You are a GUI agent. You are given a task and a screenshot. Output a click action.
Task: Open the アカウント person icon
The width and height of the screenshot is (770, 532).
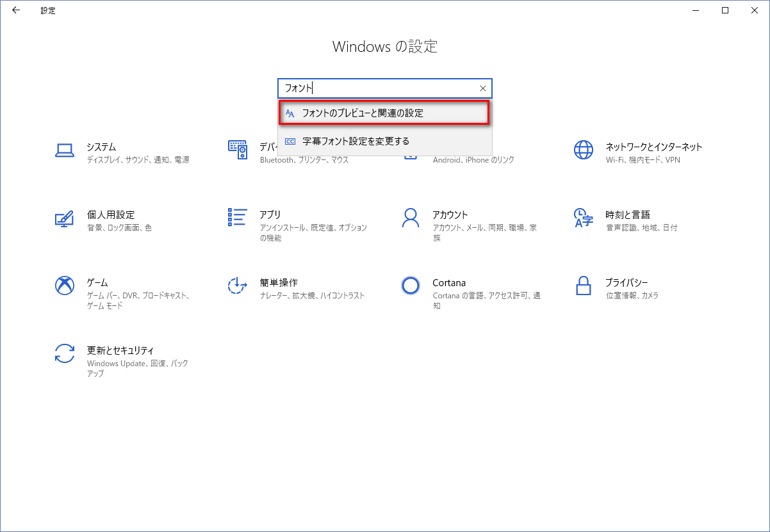tap(410, 218)
